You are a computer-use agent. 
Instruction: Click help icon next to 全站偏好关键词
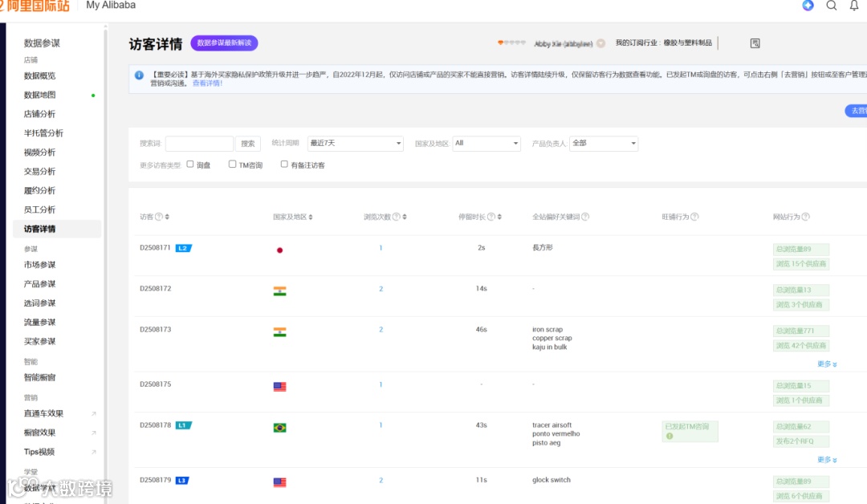click(x=585, y=217)
